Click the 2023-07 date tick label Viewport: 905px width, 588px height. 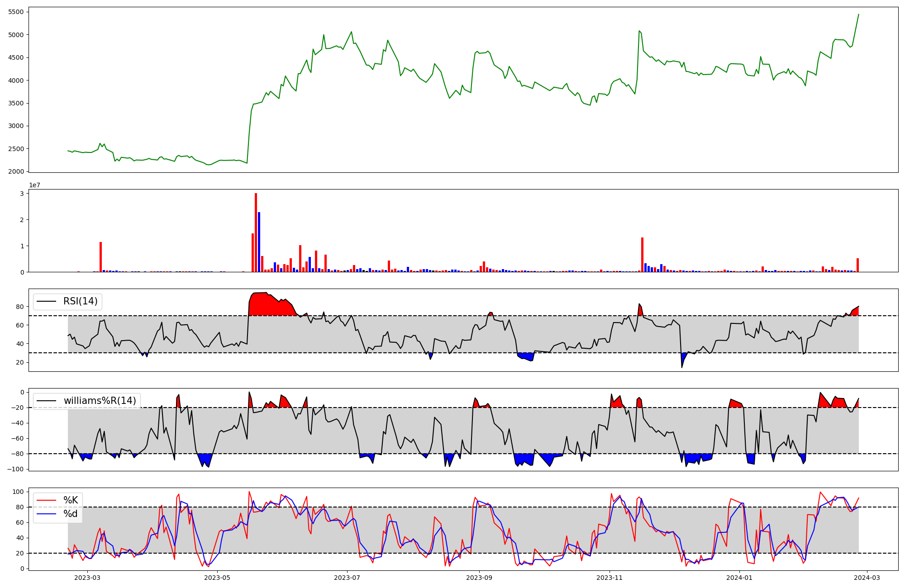coord(347,578)
